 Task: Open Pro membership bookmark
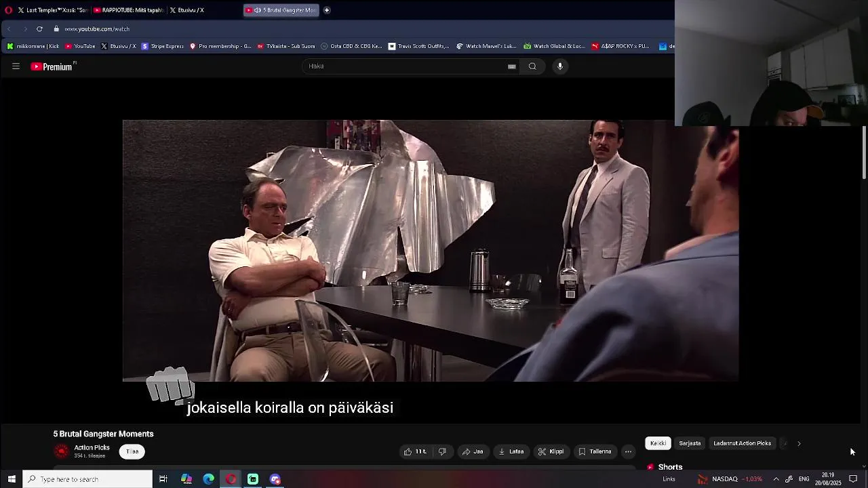click(220, 46)
